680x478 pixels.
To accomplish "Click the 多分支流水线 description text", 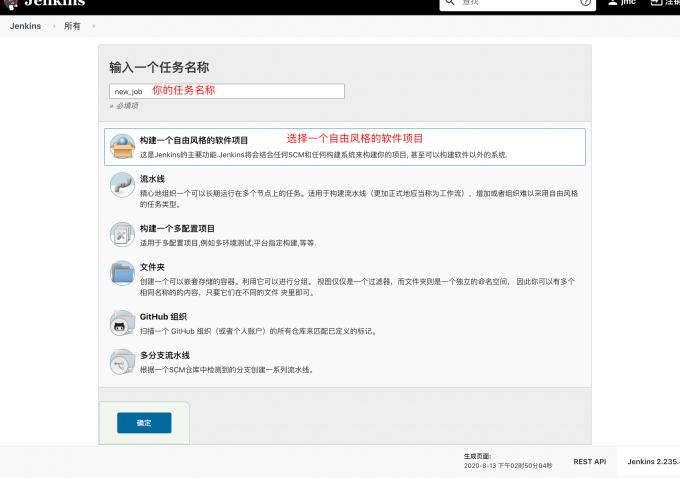I will click(x=227, y=370).
